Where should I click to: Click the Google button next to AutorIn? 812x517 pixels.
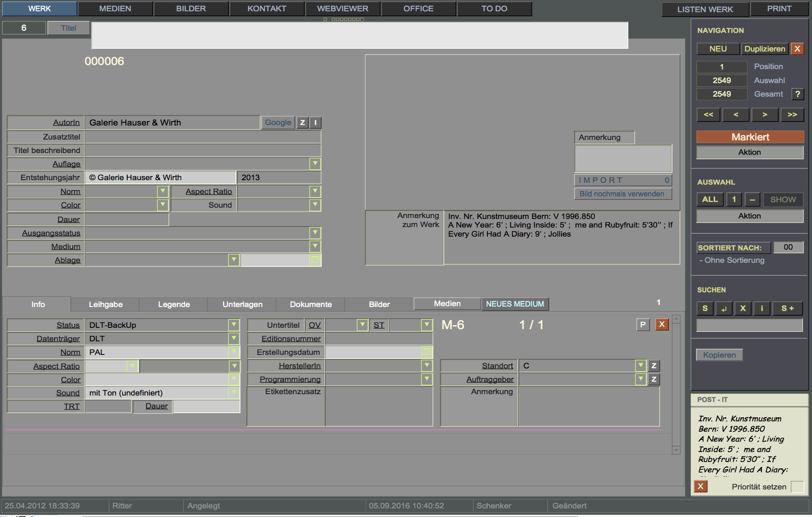(278, 122)
